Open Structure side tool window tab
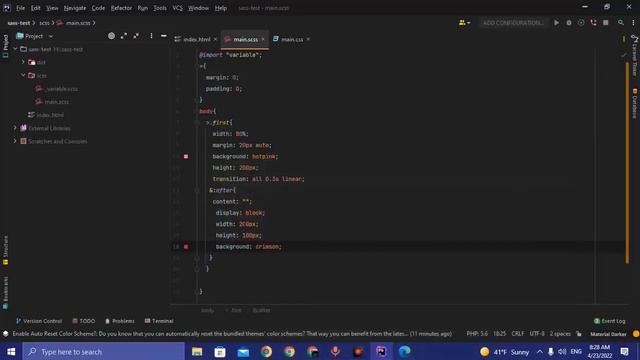The width and height of the screenshot is (640, 360). pyautogui.click(x=5, y=250)
